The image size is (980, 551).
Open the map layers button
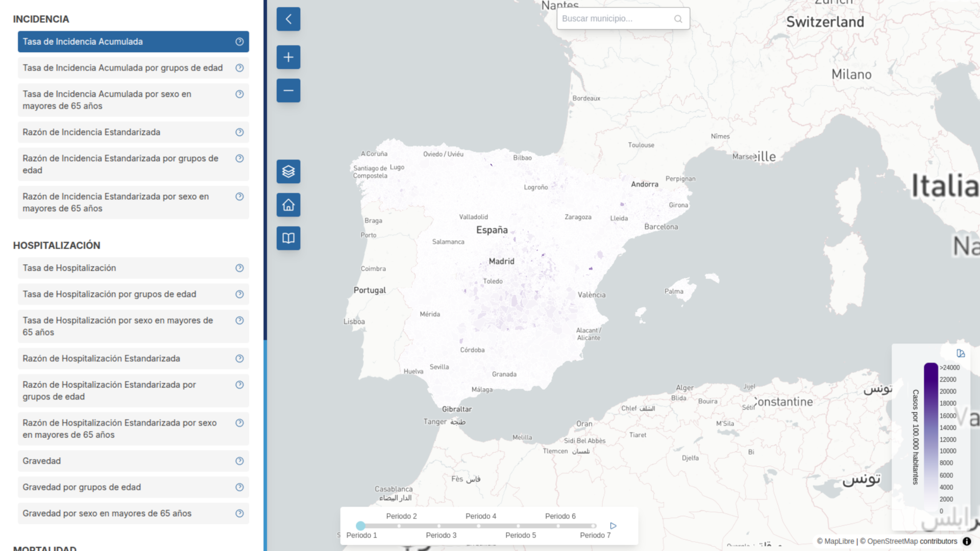pyautogui.click(x=288, y=171)
